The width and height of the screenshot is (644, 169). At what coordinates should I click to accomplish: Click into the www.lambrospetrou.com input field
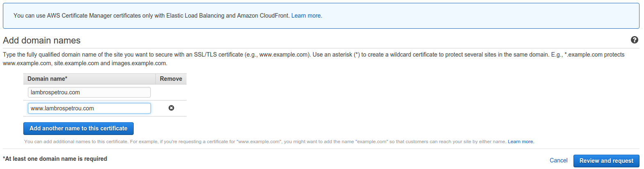click(x=89, y=108)
